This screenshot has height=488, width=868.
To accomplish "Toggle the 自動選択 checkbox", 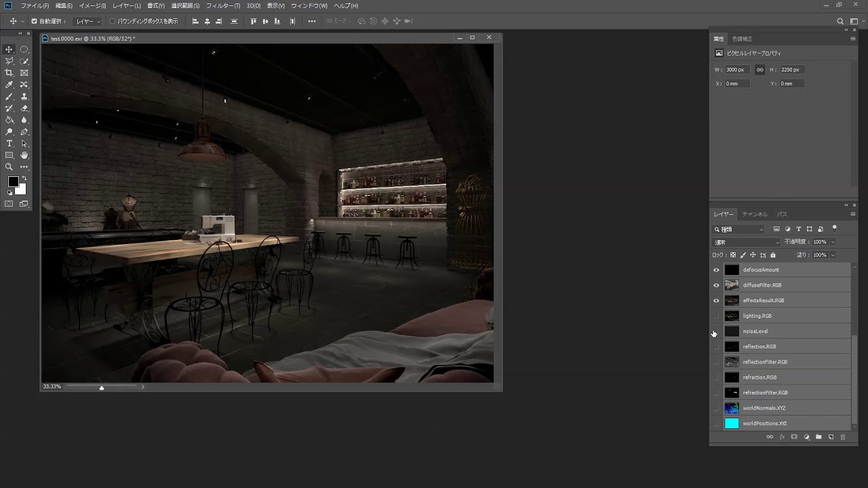I will pyautogui.click(x=35, y=21).
